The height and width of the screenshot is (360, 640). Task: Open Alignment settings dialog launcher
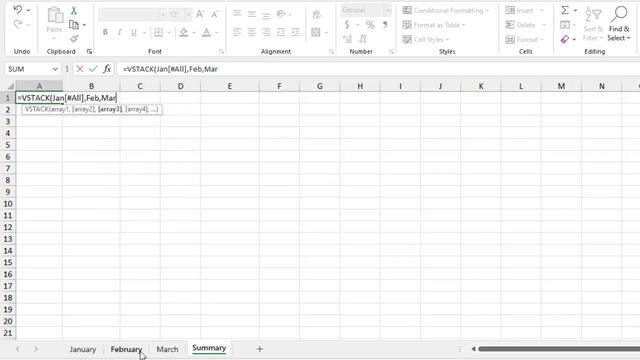click(331, 52)
